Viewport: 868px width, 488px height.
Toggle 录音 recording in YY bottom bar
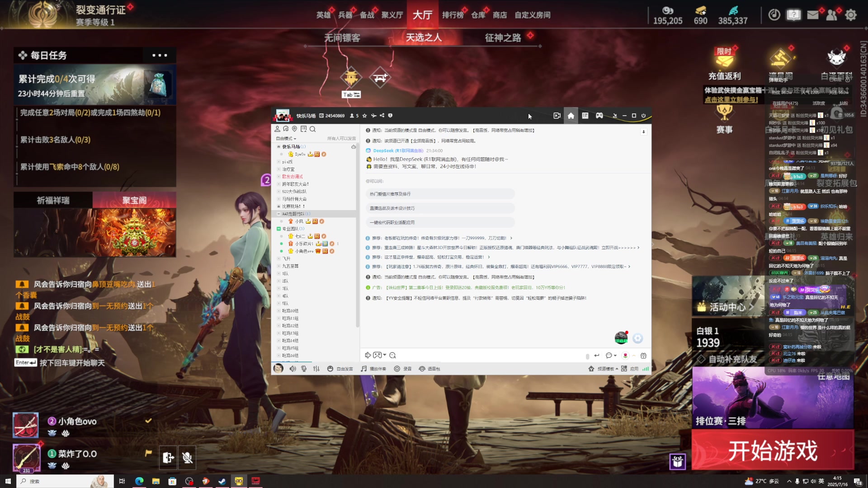pos(403,369)
